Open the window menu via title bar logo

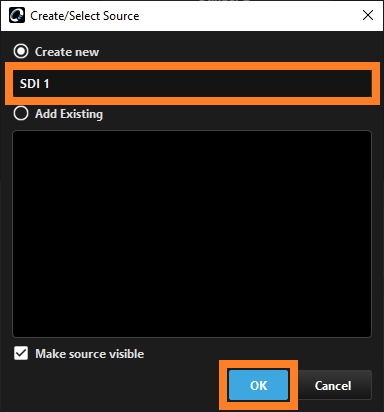coord(17,15)
